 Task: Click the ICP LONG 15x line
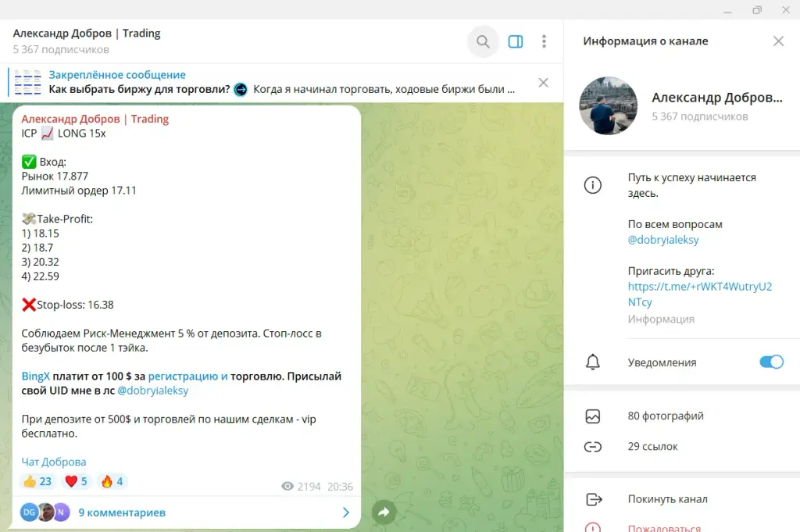pyautogui.click(x=64, y=133)
